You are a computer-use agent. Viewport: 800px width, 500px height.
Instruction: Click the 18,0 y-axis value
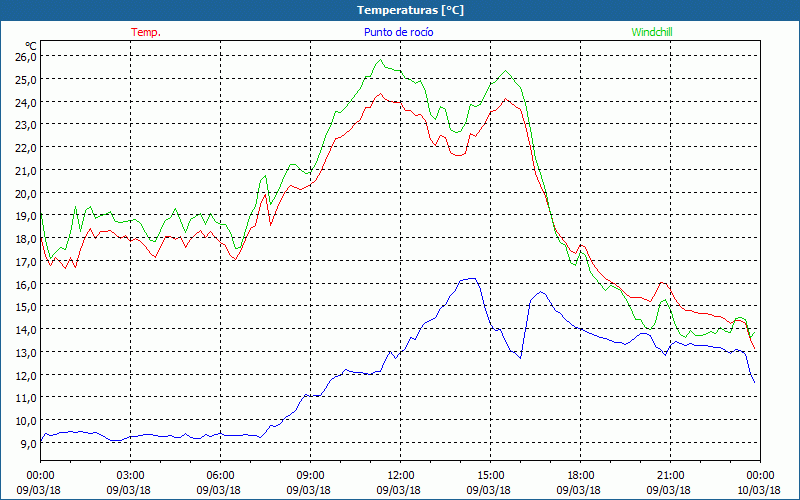[26, 238]
